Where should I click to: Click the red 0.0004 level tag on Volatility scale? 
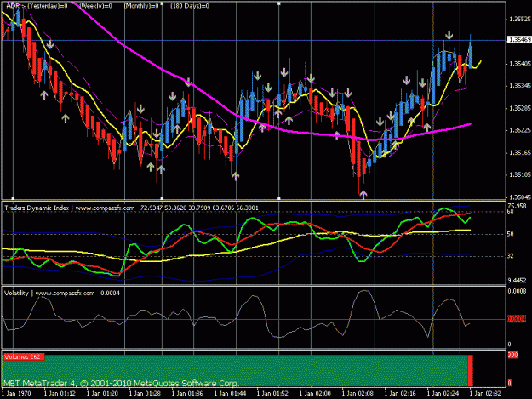(517, 319)
